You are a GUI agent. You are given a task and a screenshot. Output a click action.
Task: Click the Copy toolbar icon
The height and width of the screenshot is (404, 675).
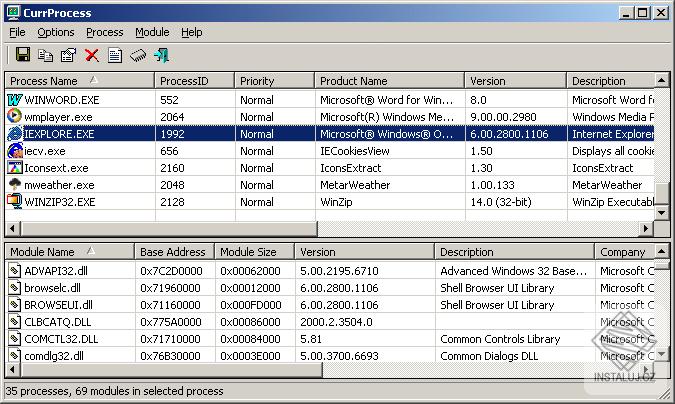pos(45,55)
